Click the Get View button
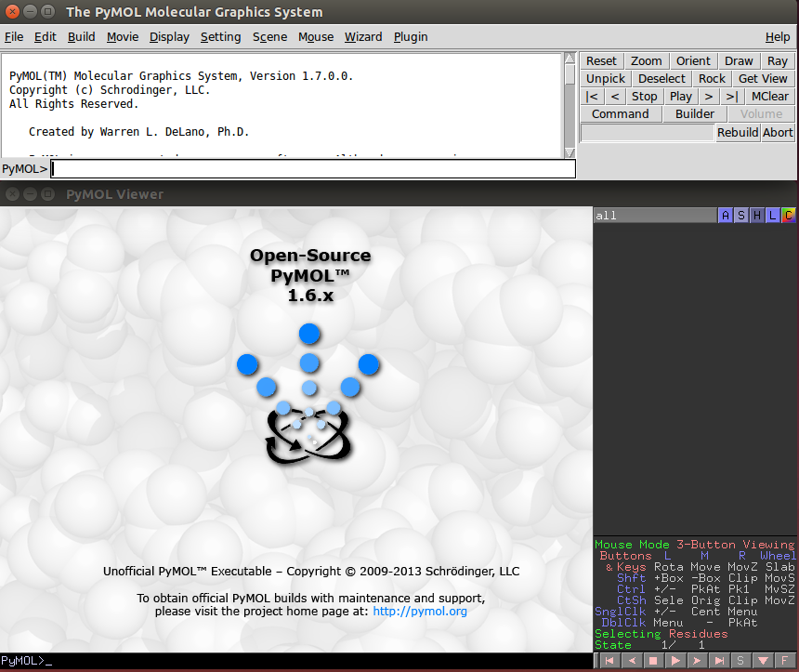Image resolution: width=799 pixels, height=672 pixels. (763, 78)
